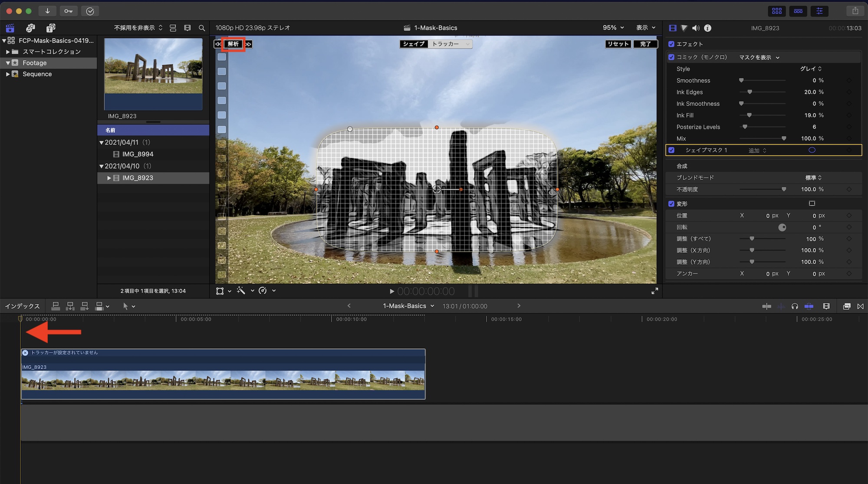Toggle the 変形 checkbox

pos(671,204)
